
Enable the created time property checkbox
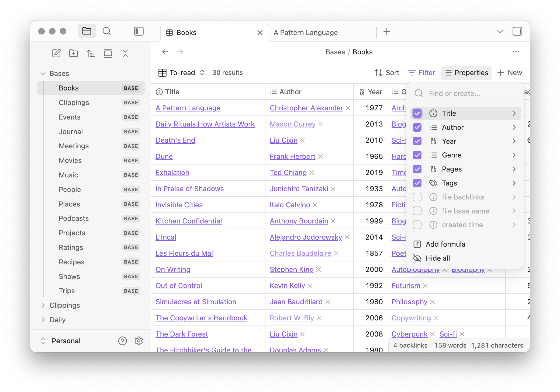pyautogui.click(x=417, y=225)
